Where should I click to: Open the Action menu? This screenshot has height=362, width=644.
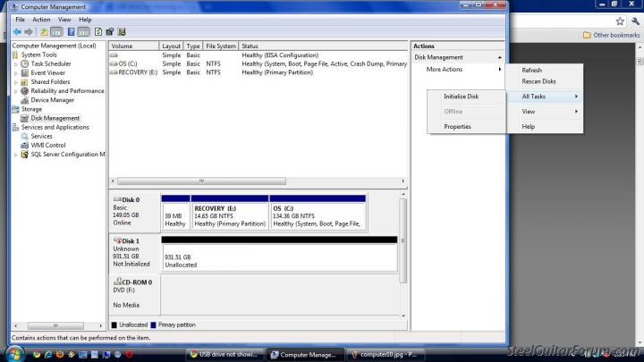41,19
